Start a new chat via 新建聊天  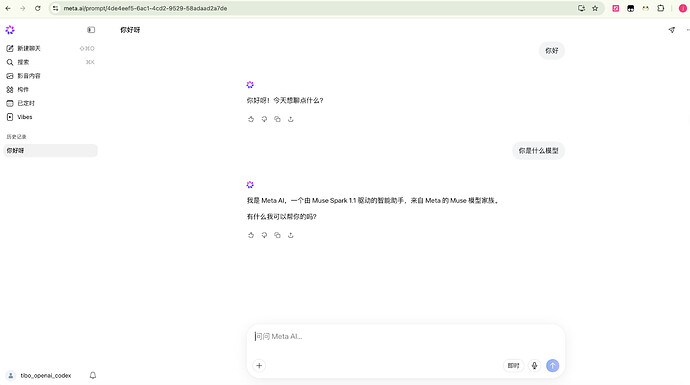50,48
